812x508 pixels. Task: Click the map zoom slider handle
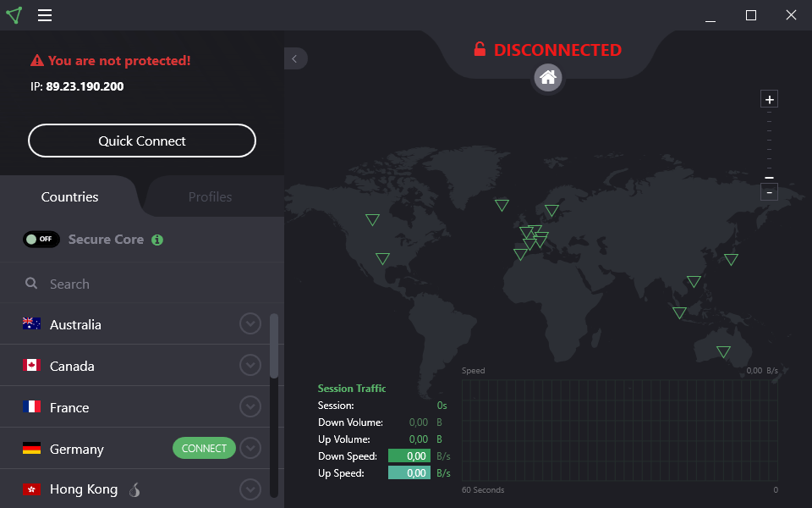(769, 178)
